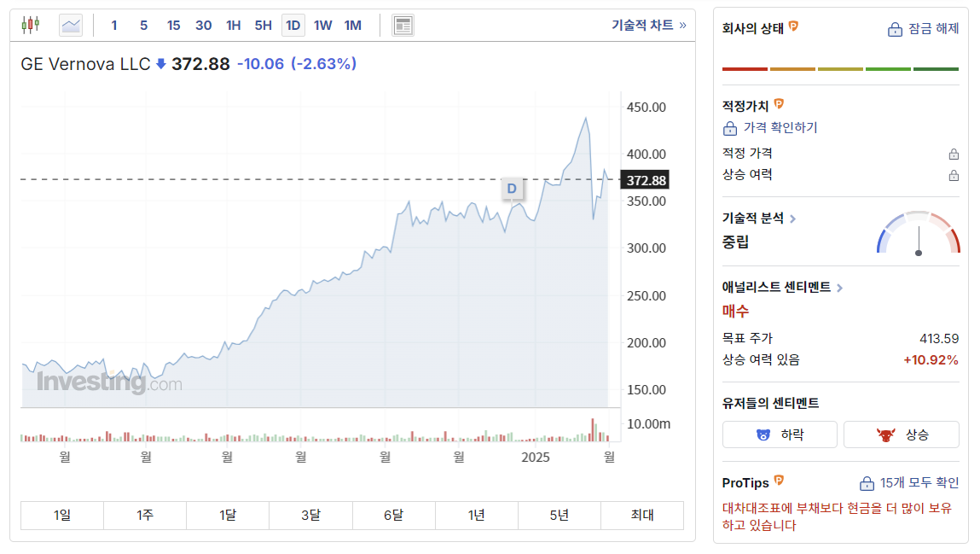
Task: Click the 413.59 target price value
Action: tap(939, 338)
